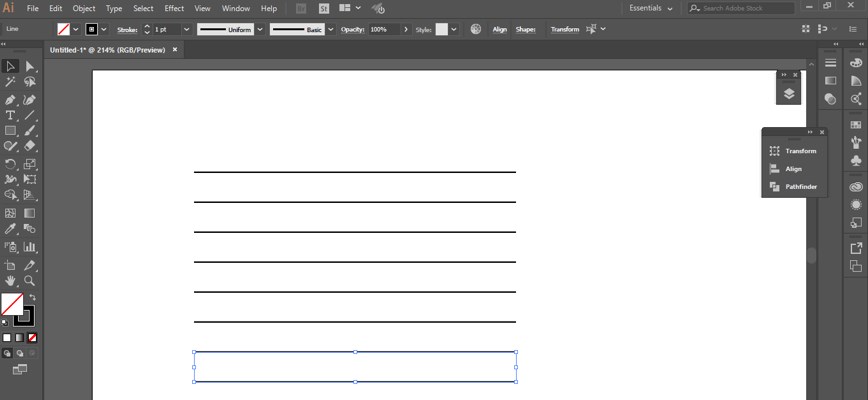The height and width of the screenshot is (400, 868).
Task: Enable Draw Normal mode
Action: 7,353
